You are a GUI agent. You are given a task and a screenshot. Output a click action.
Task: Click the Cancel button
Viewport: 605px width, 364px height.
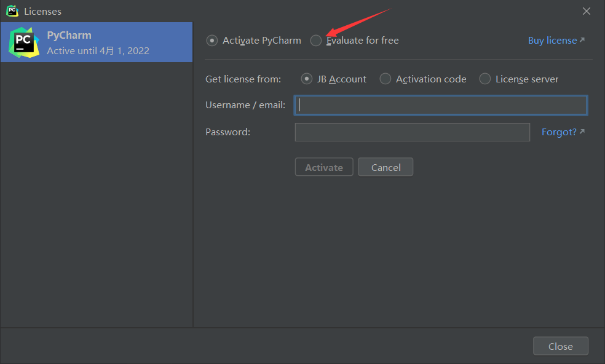pyautogui.click(x=386, y=167)
